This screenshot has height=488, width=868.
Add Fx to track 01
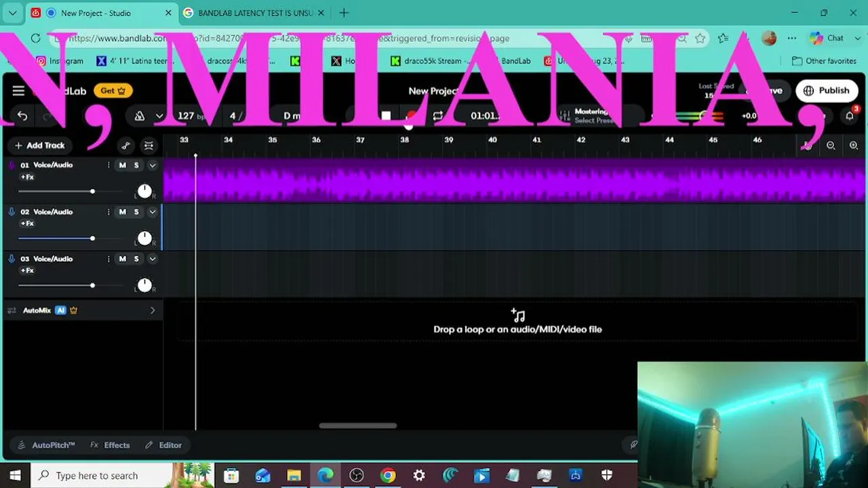(x=27, y=177)
